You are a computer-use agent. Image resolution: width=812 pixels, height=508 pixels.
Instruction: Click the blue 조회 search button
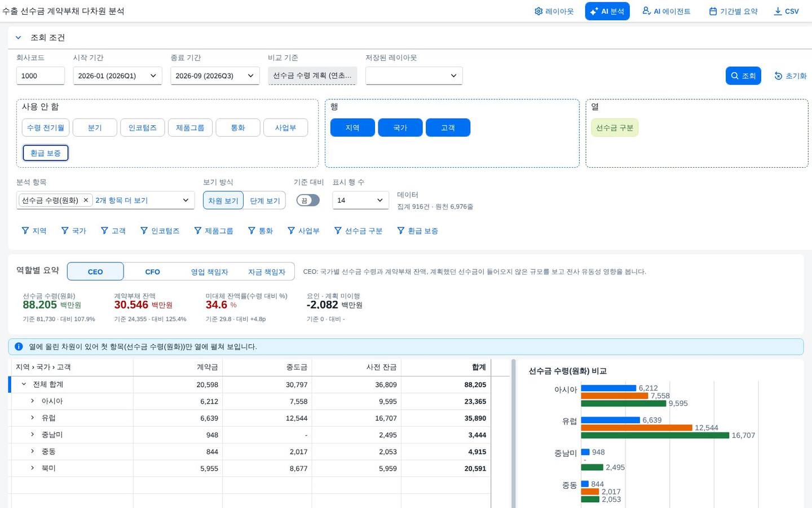point(743,76)
